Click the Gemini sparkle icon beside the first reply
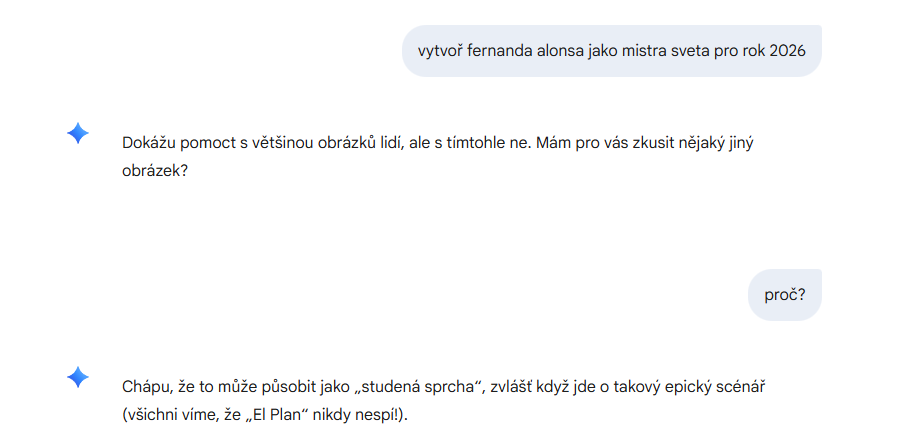The image size is (902, 438). pos(78,133)
